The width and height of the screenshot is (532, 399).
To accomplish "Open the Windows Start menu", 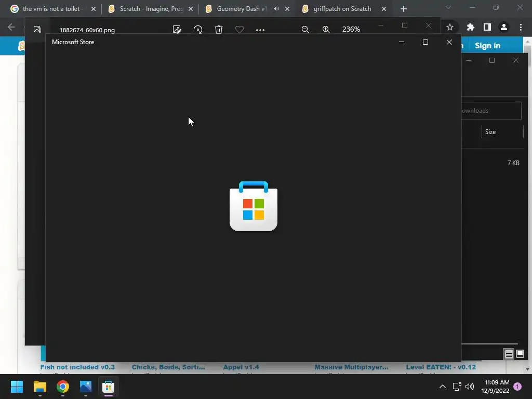I will (x=17, y=387).
